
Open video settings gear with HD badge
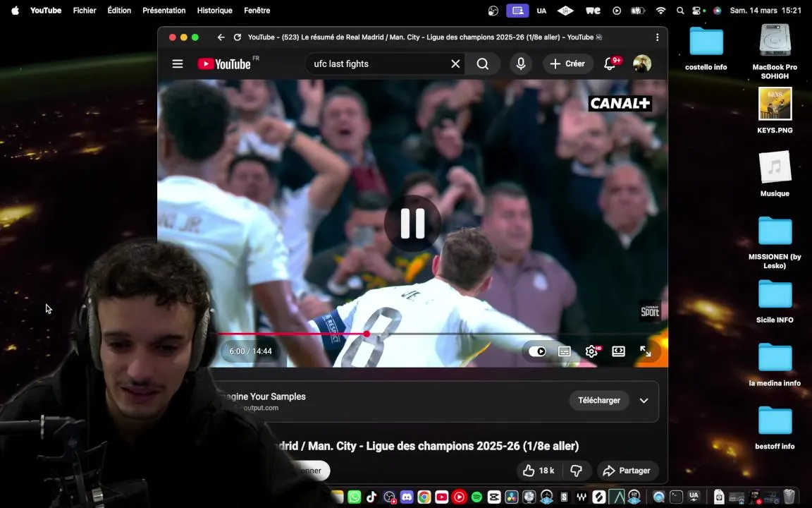pos(591,351)
